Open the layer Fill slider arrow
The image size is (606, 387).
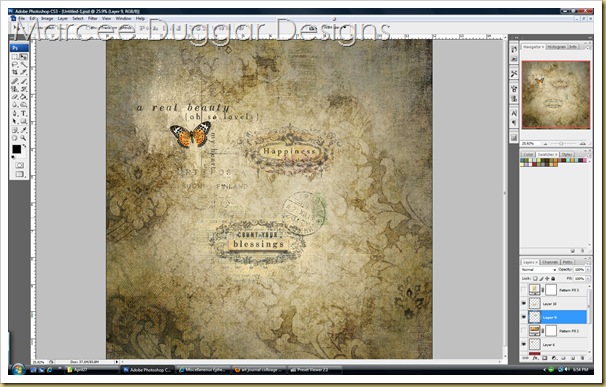tap(588, 278)
